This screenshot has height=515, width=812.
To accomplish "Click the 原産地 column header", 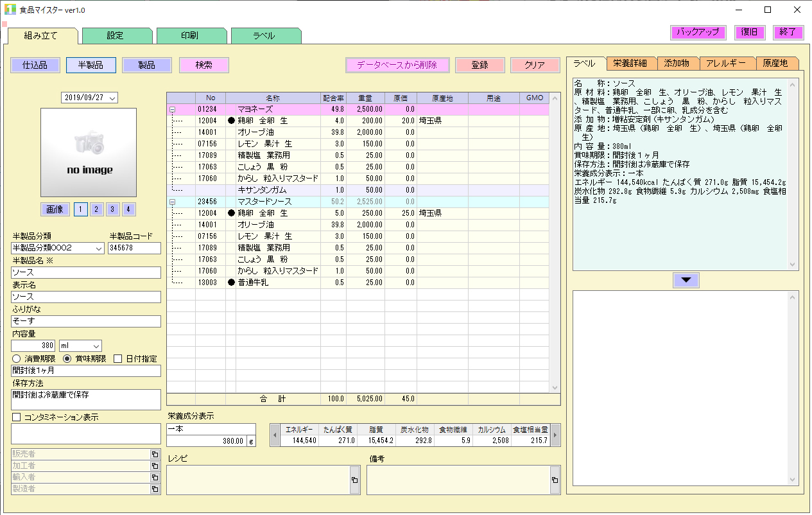I will (x=442, y=98).
